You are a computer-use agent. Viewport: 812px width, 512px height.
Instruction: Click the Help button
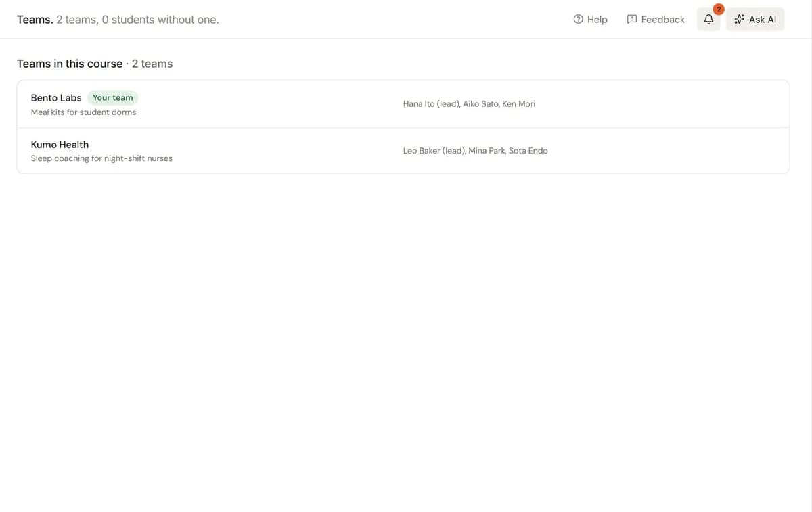(590, 20)
